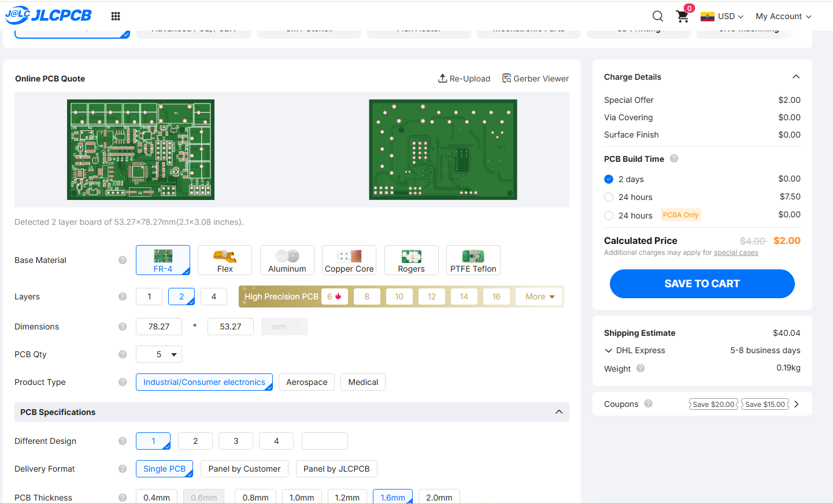Collapse the PCB Specifications section

[559, 412]
